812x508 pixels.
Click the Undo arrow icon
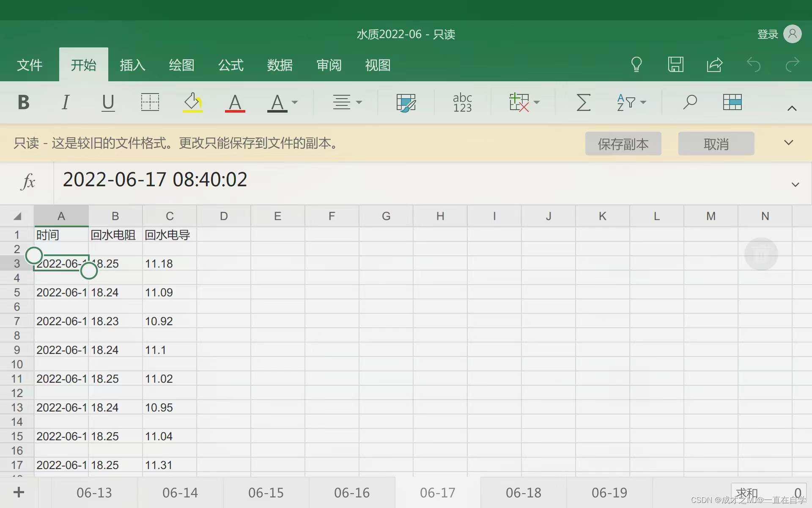pyautogui.click(x=754, y=65)
